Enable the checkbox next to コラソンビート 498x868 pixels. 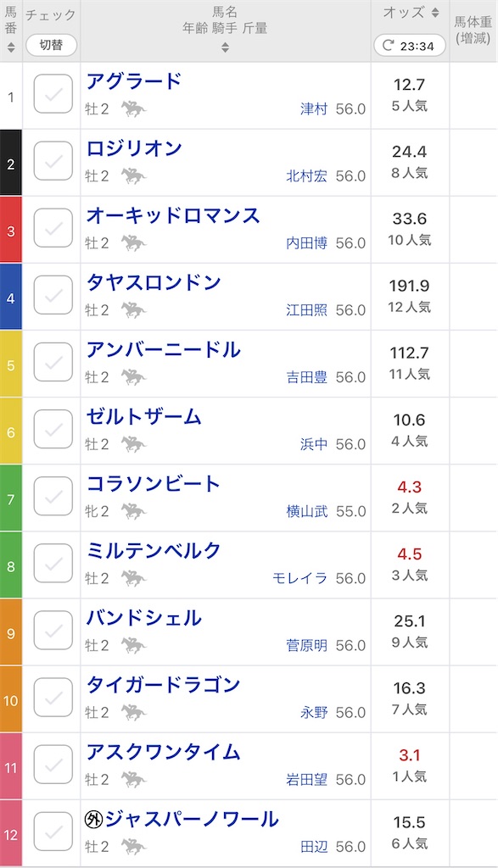pyautogui.click(x=53, y=497)
